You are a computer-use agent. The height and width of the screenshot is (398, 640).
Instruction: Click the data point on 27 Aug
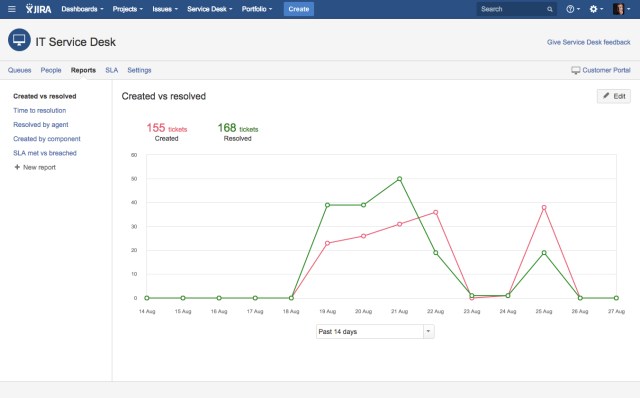(616, 298)
